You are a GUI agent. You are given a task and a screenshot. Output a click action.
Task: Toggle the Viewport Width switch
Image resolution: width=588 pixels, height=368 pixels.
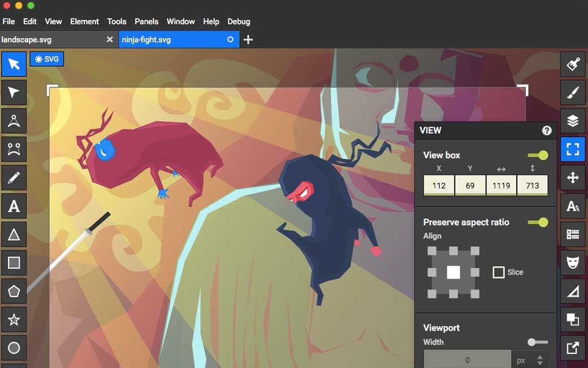click(x=538, y=342)
